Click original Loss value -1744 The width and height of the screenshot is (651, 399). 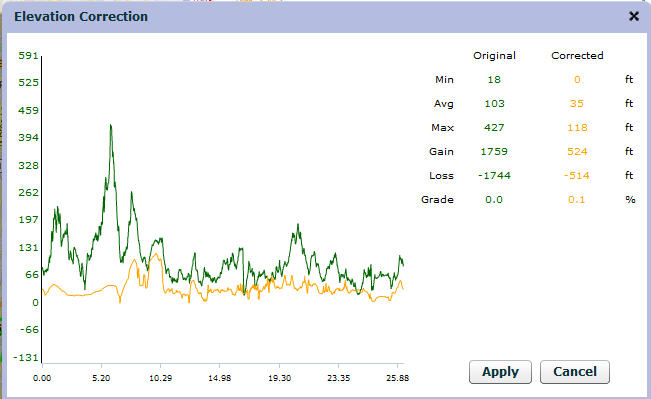click(494, 176)
